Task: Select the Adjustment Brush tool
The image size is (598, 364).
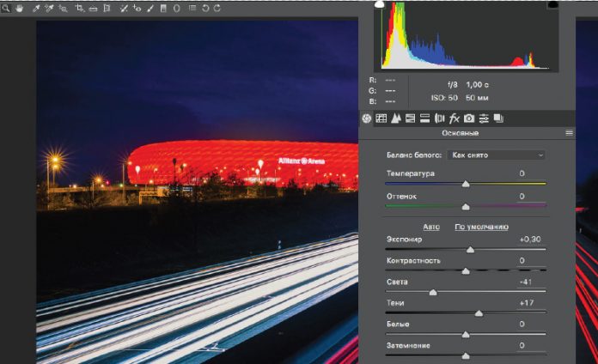Action: point(150,8)
